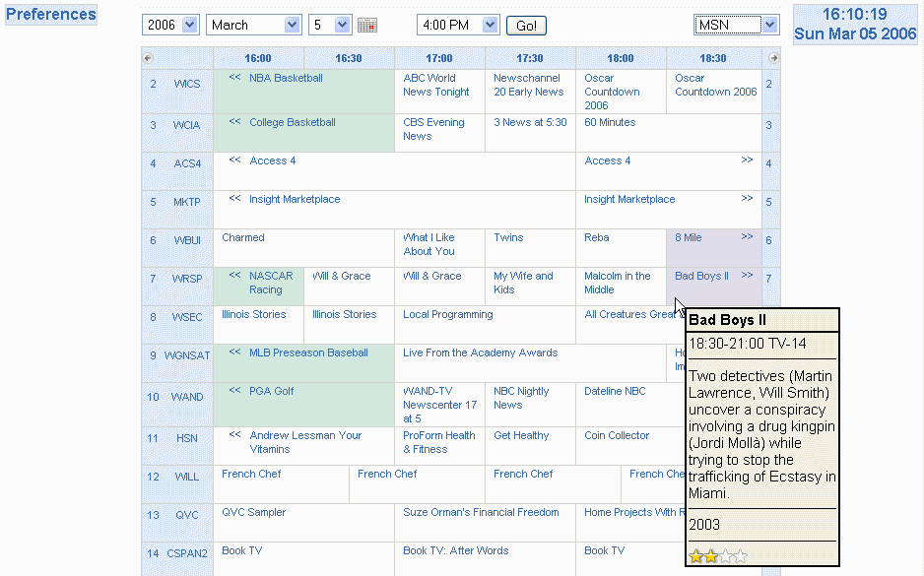Open the Coin Collector listing
Image resolution: width=924 pixels, height=576 pixels.
[617, 435]
